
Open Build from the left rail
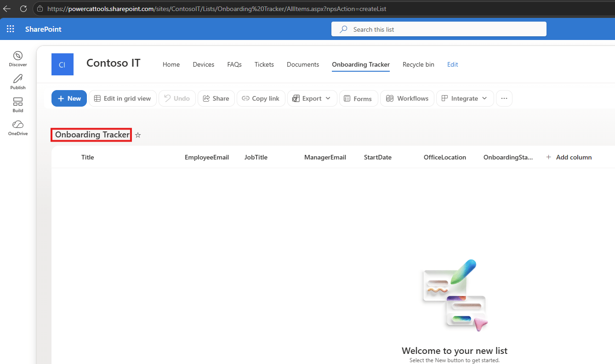coord(18,105)
